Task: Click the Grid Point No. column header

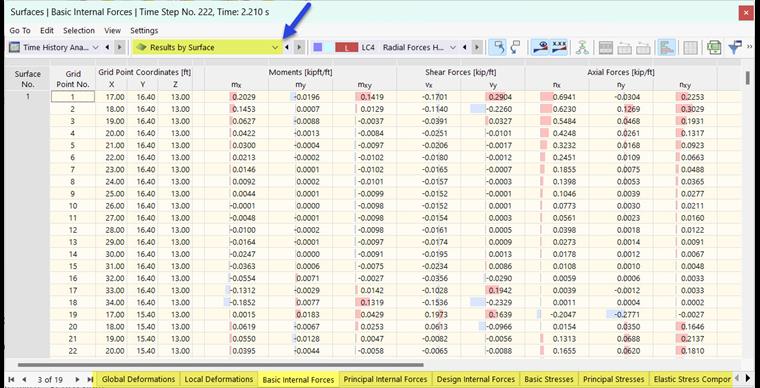Action: [x=73, y=78]
